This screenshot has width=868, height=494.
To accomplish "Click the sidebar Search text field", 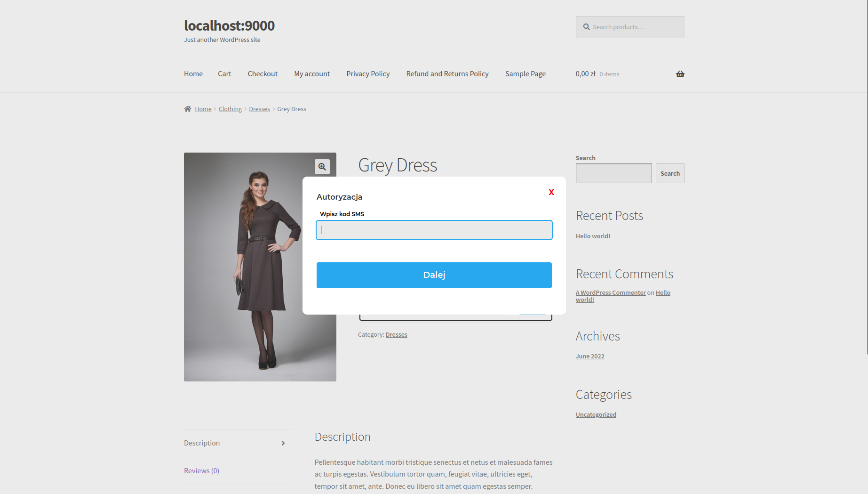I will tap(613, 173).
